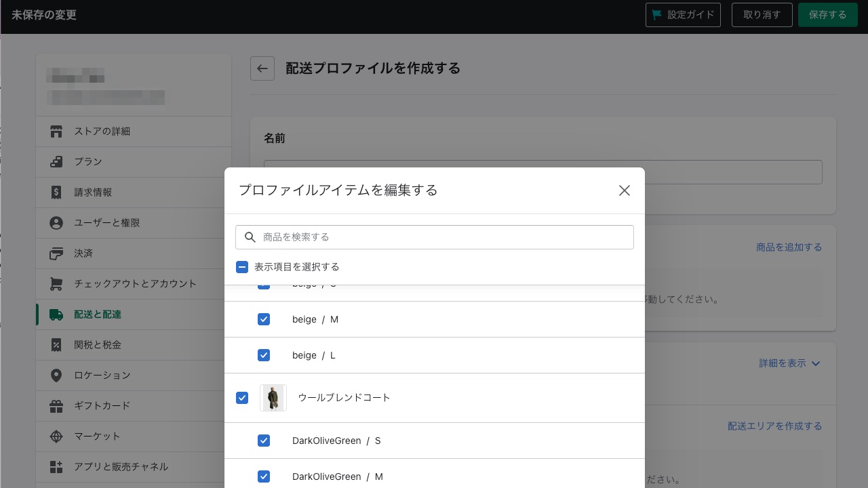
Task: Uncheck DarkOliveGreen / S variant
Action: click(x=264, y=441)
